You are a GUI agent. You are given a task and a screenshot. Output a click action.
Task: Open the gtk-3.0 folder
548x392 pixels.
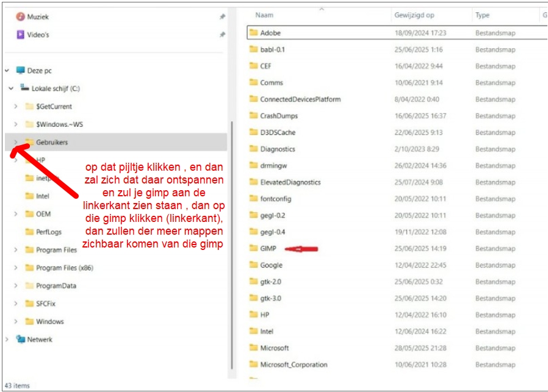click(271, 298)
